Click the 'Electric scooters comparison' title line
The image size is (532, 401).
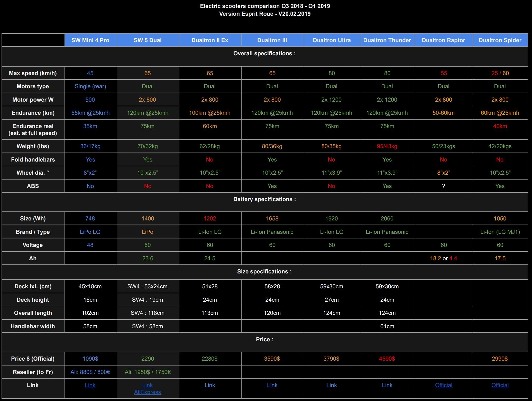click(265, 6)
